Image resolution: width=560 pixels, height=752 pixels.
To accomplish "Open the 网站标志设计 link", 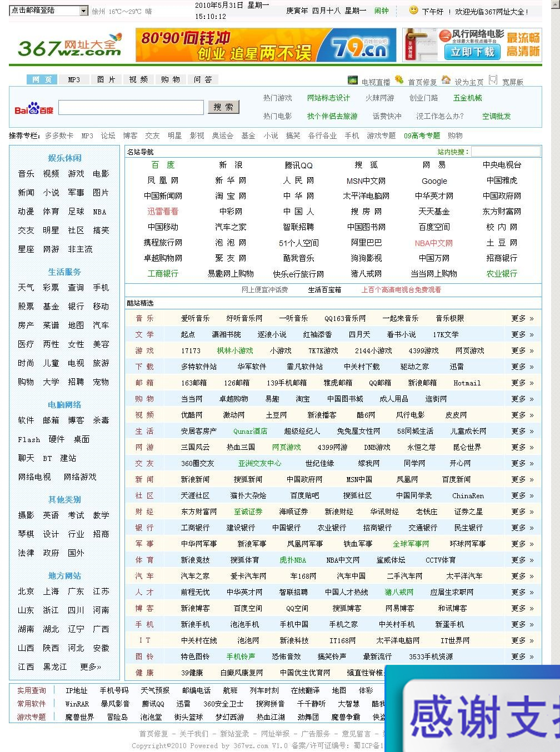I will (x=328, y=98).
